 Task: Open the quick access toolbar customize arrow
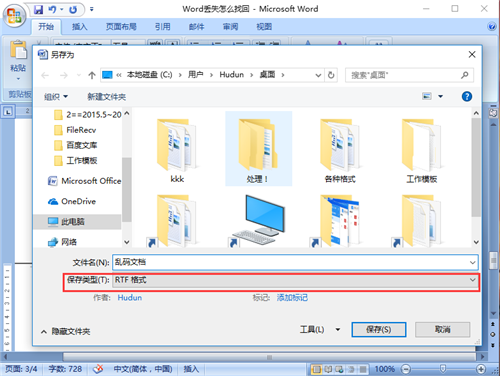(92, 9)
